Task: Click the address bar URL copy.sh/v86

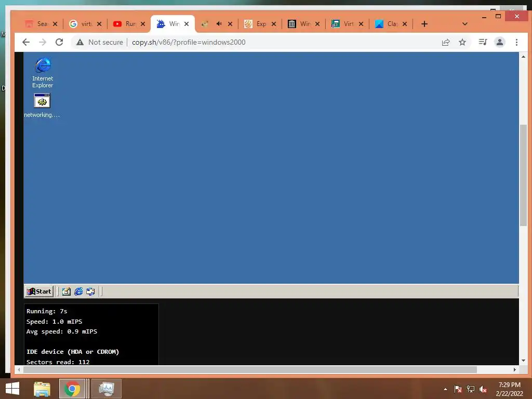Action: click(x=189, y=42)
